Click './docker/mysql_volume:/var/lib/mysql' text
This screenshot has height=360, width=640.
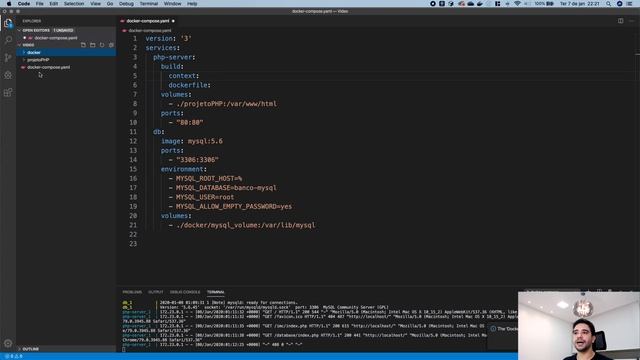pos(246,225)
